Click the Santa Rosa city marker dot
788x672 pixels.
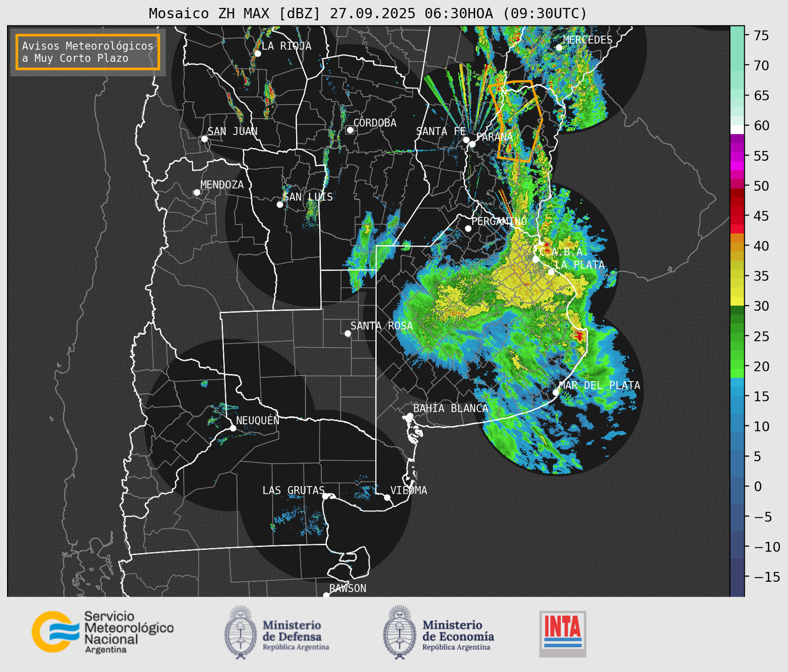(x=348, y=333)
